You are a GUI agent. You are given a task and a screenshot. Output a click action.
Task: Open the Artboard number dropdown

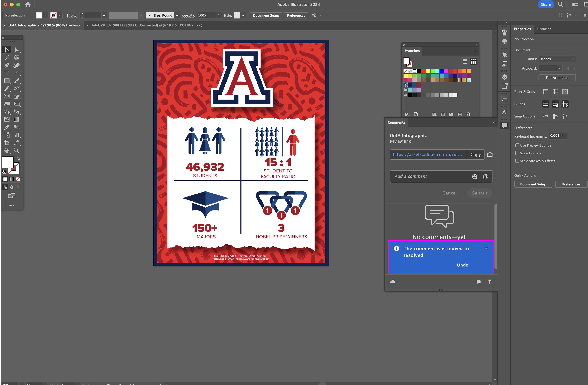tap(559, 68)
